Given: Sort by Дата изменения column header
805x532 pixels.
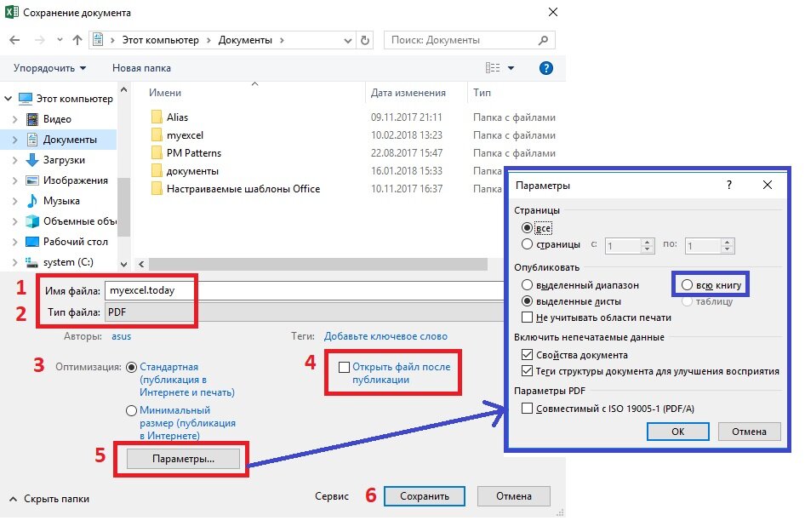Looking at the screenshot, I should pyautogui.click(x=408, y=93).
